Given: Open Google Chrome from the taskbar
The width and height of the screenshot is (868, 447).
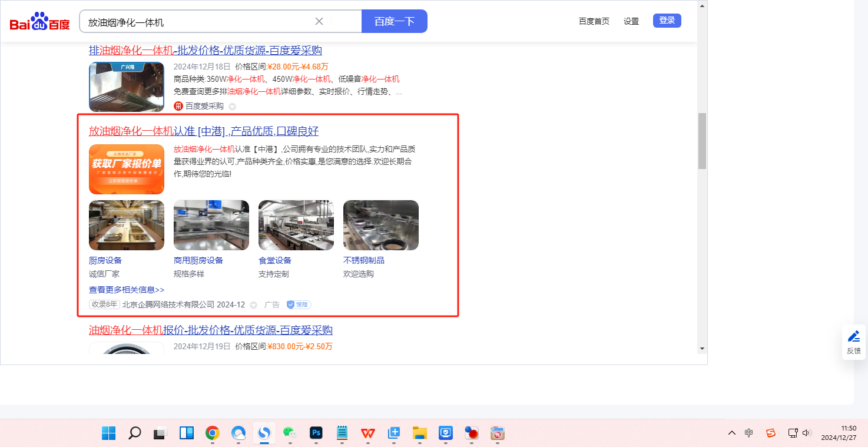Looking at the screenshot, I should [213, 433].
